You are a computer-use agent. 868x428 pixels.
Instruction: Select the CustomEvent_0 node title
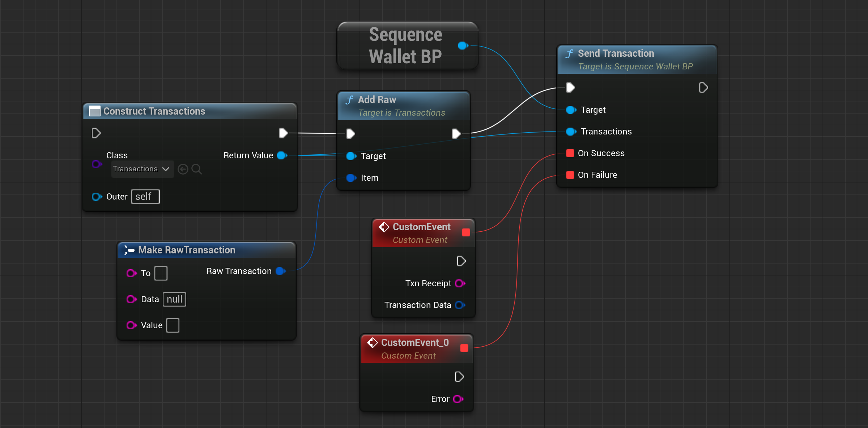[x=414, y=343]
